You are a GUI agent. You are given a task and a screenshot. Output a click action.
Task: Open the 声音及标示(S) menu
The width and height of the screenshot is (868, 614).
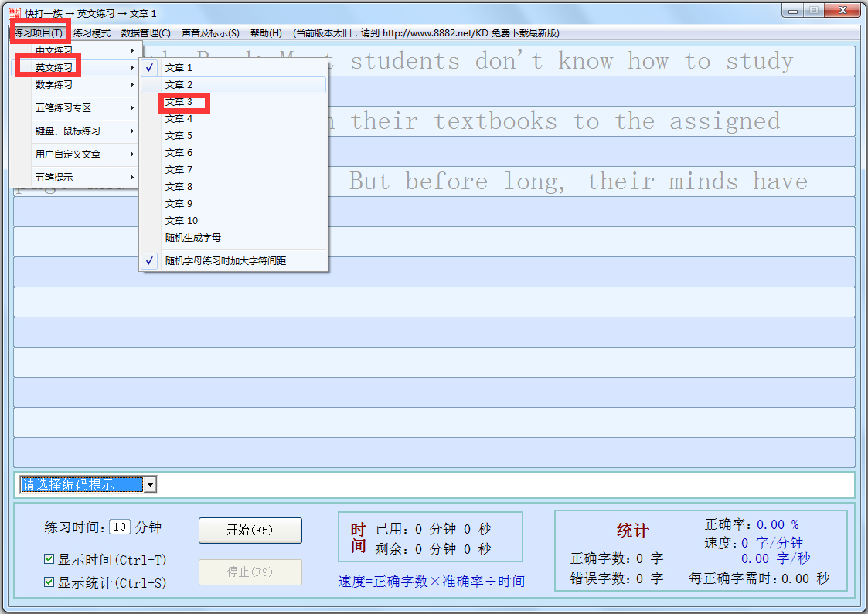(x=211, y=32)
